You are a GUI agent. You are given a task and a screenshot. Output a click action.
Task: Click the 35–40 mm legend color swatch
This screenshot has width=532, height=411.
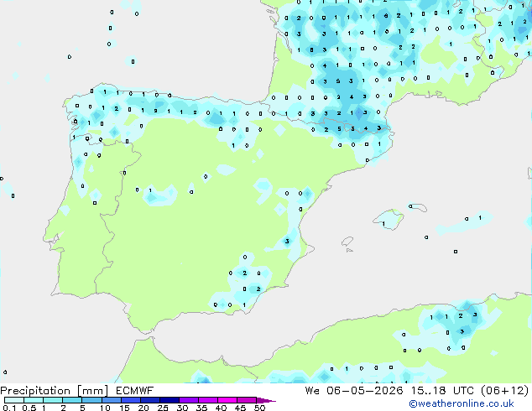[208, 400]
